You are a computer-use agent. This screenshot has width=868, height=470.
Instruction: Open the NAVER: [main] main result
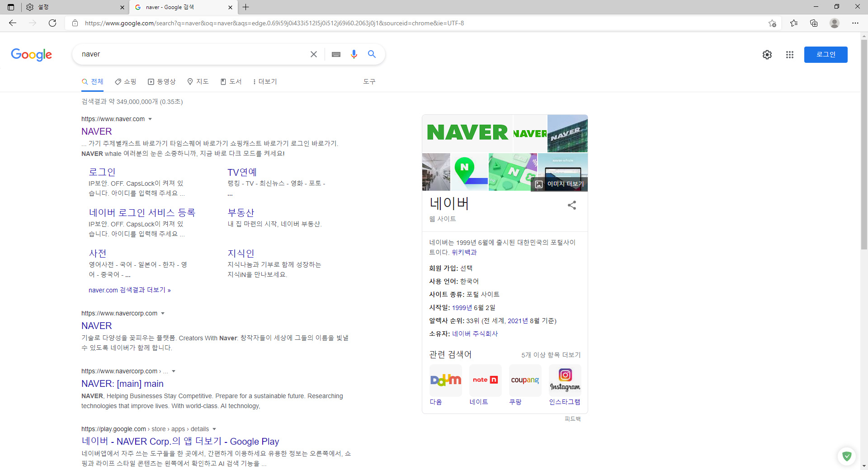coord(123,384)
